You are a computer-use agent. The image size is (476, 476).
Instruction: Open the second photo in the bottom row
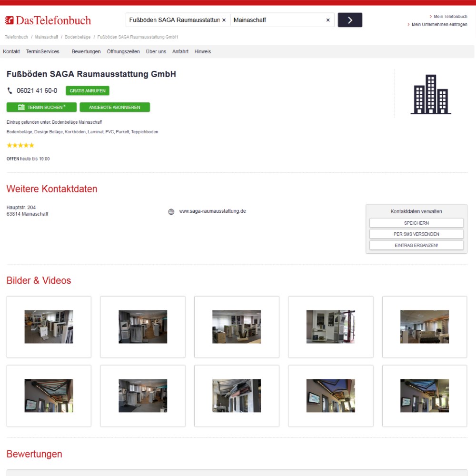point(143,396)
